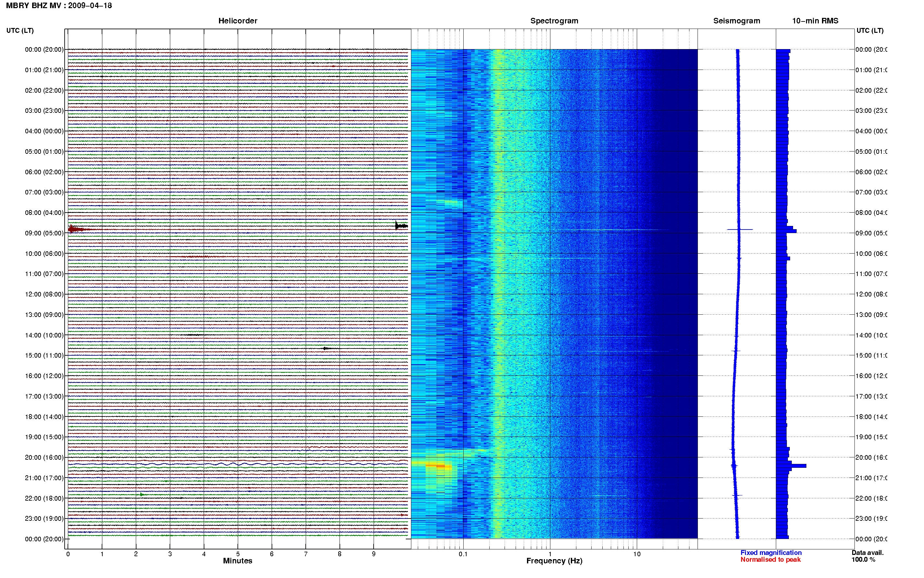Image resolution: width=924 pixels, height=578 pixels.
Task: Click the 'Normalised to peak' legend text
Action: pyautogui.click(x=770, y=560)
